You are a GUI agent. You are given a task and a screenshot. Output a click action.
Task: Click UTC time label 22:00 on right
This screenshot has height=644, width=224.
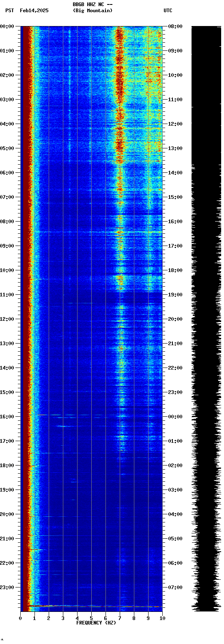[x=175, y=368]
